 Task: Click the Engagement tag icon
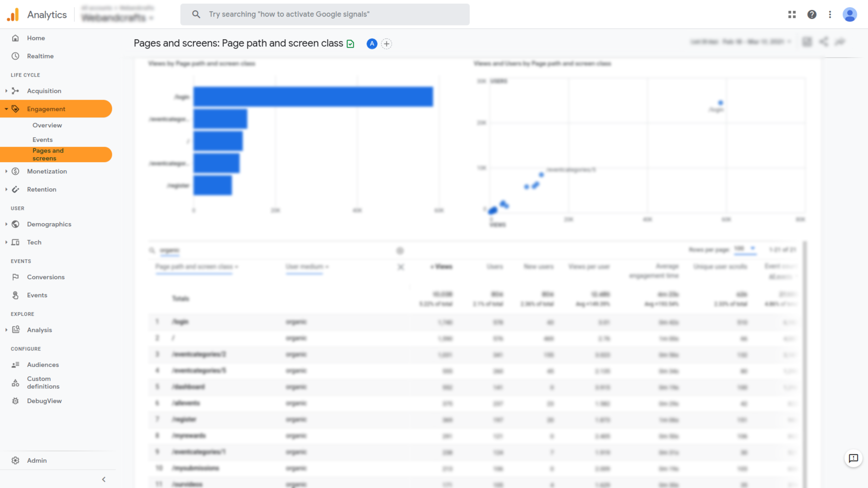click(x=15, y=109)
